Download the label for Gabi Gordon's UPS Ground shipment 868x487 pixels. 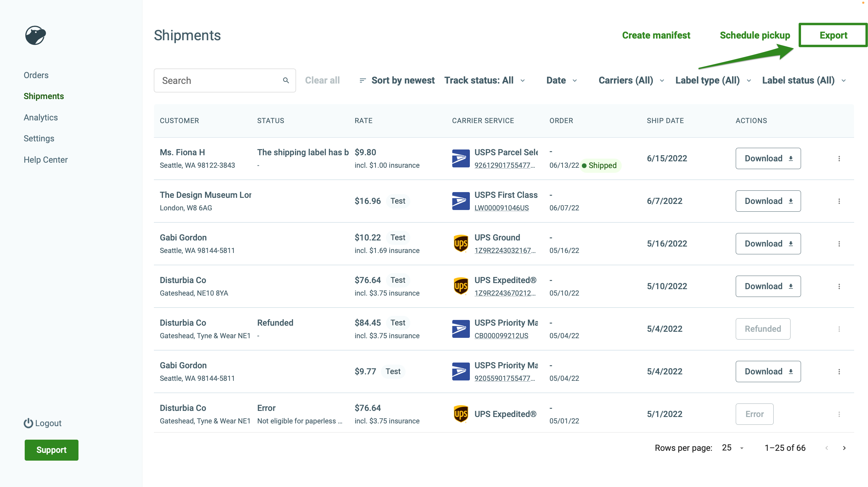768,243
